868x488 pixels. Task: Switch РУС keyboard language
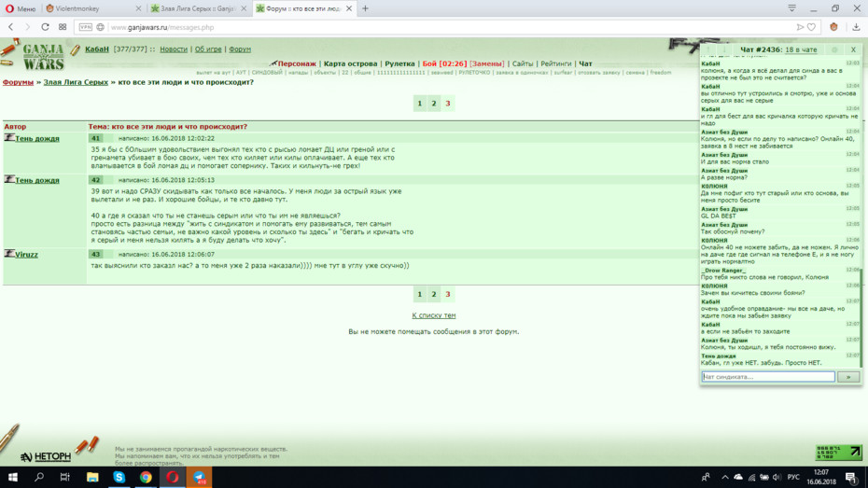pos(793,477)
